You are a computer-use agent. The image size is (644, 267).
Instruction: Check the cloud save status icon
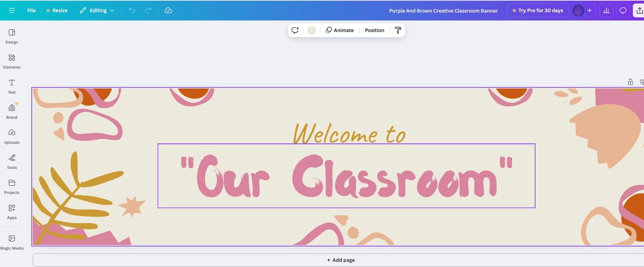tap(168, 10)
